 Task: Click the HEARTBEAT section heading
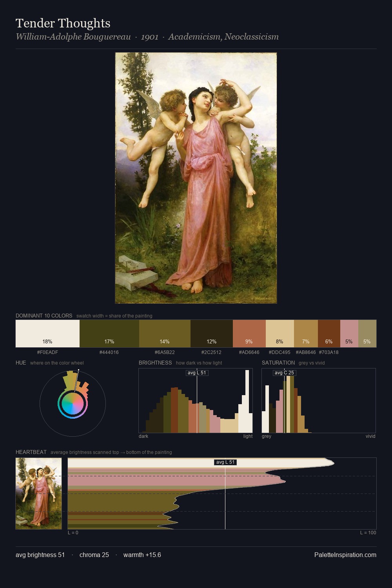tap(31, 452)
